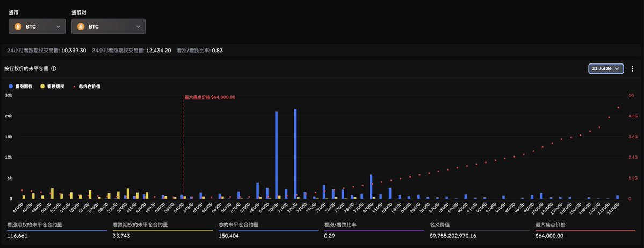
Task: Click the 名义价值 stat heading
Action: 439,225
